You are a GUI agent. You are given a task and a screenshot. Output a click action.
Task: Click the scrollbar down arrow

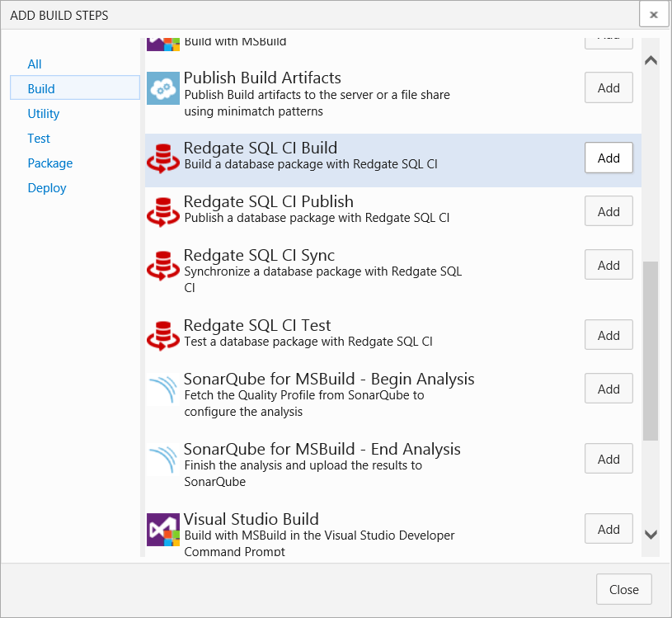pyautogui.click(x=651, y=535)
